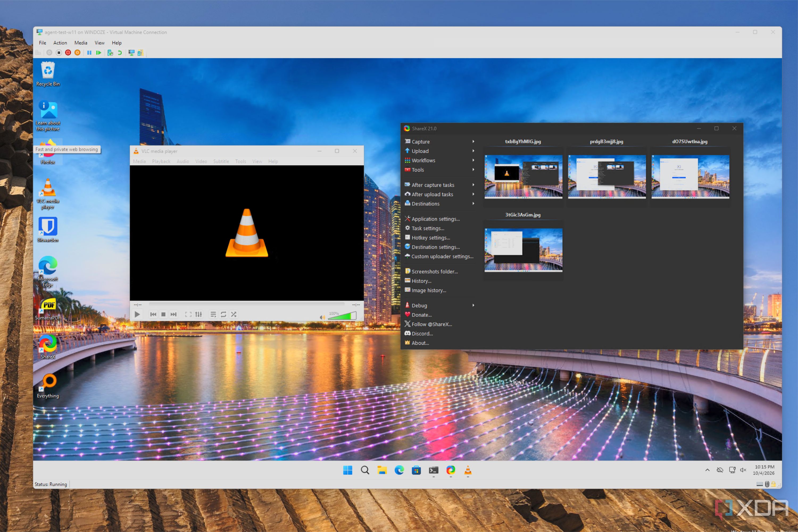Toggle Enhanced Session in Hyper-V toolbar
This screenshot has height=532, width=798.
(x=131, y=53)
